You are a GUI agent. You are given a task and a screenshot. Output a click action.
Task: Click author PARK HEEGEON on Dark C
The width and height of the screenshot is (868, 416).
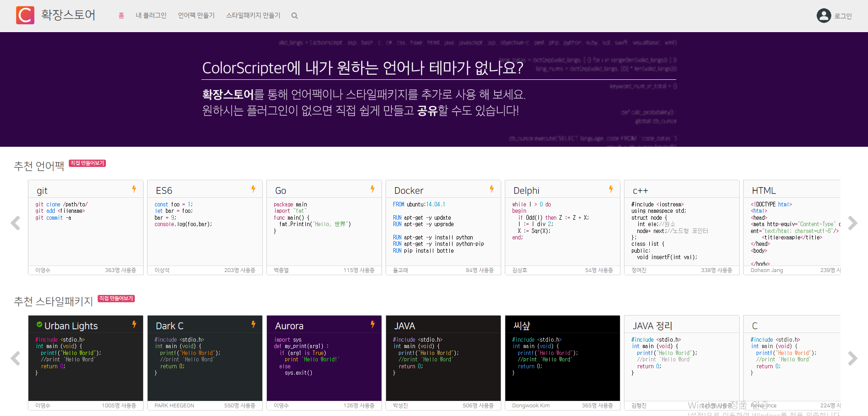pos(174,405)
